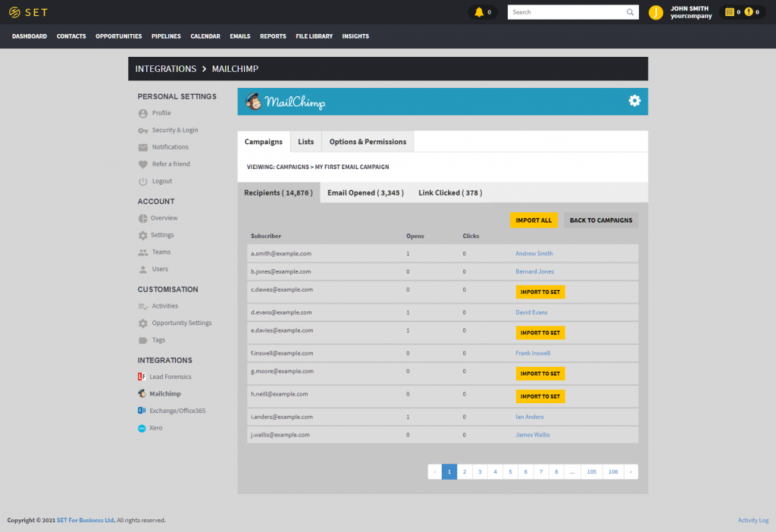Click the Logout power icon
776x532 pixels.
point(143,181)
